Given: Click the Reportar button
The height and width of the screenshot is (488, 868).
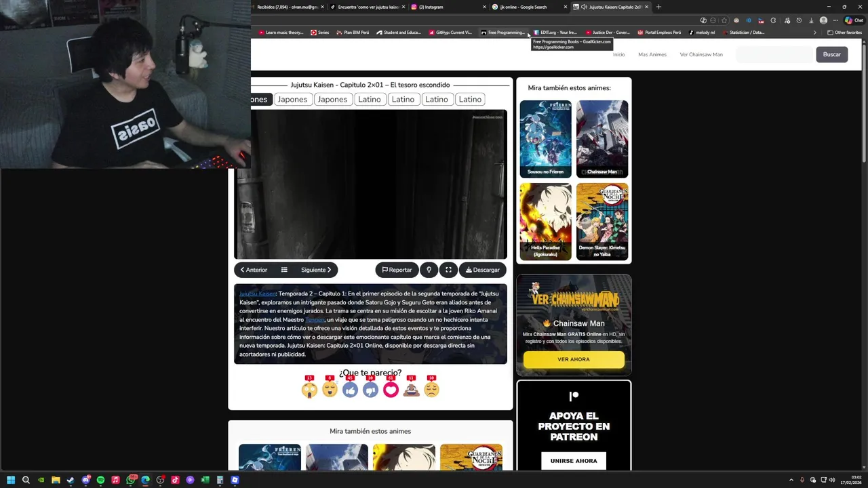Looking at the screenshot, I should point(397,270).
